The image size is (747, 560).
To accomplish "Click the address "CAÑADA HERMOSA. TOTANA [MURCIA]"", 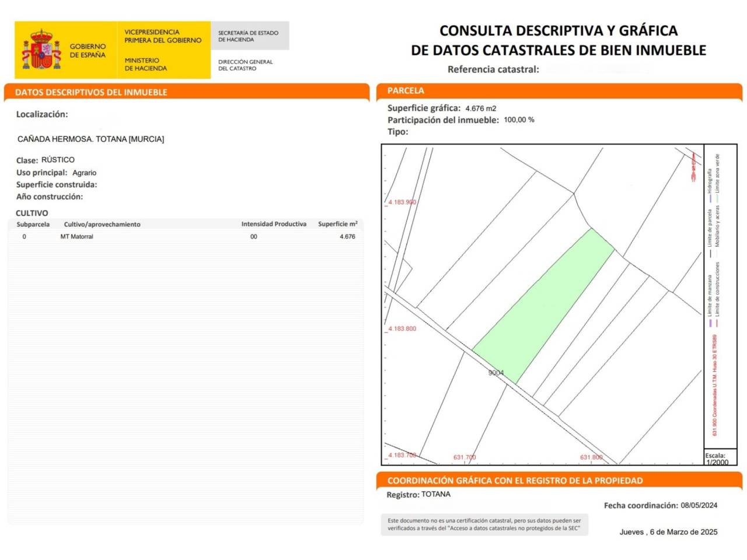I will pyautogui.click(x=90, y=139).
